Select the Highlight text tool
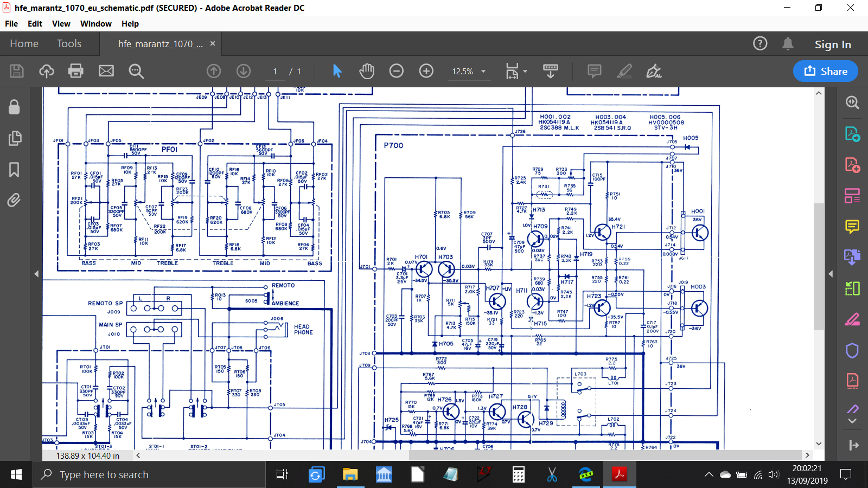Image resolution: width=868 pixels, height=488 pixels. pos(624,71)
